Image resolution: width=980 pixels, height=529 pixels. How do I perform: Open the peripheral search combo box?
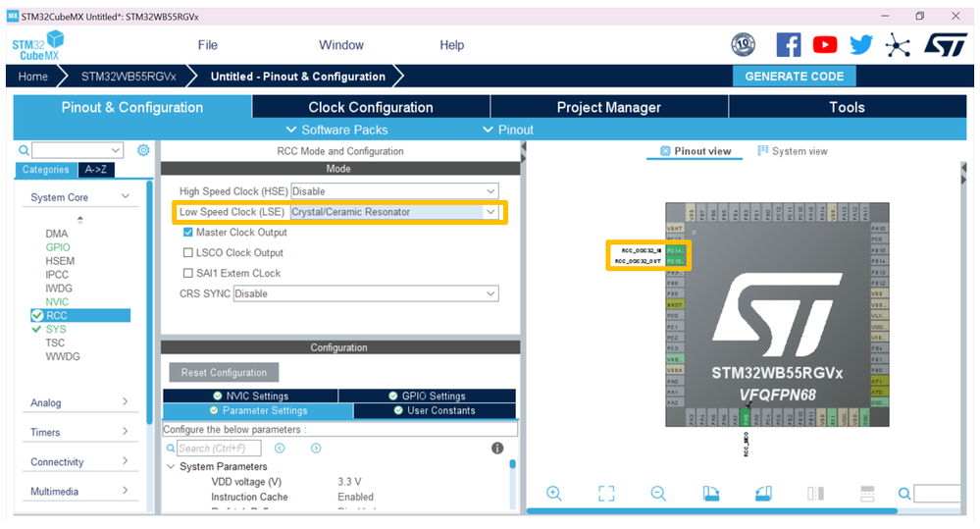click(x=77, y=150)
